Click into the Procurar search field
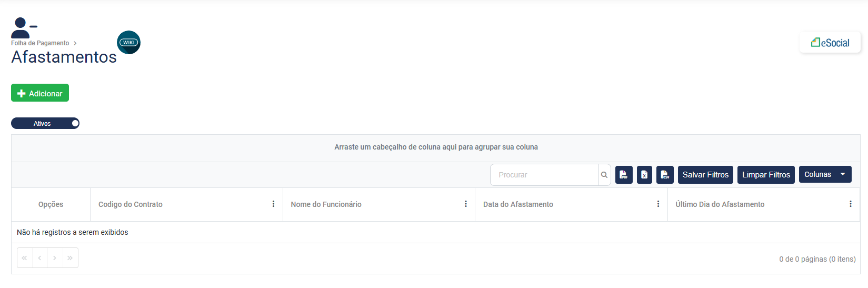 [x=544, y=175]
